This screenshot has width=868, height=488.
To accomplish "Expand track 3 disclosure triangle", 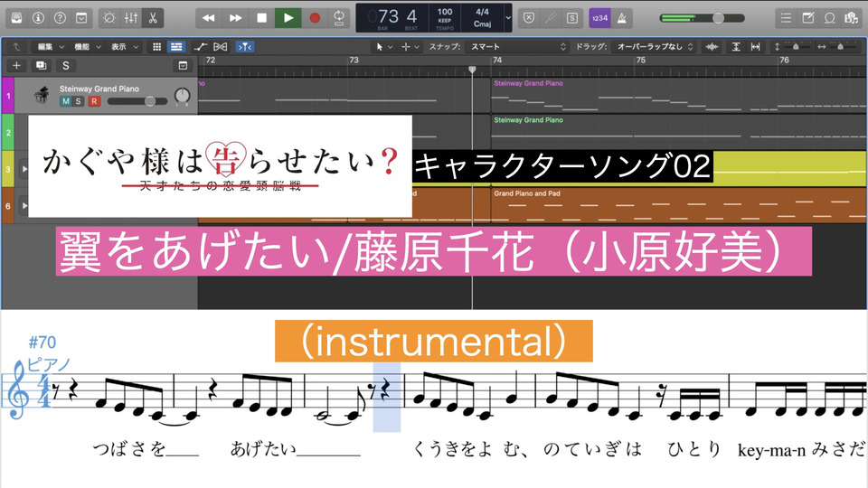I will click(24, 169).
